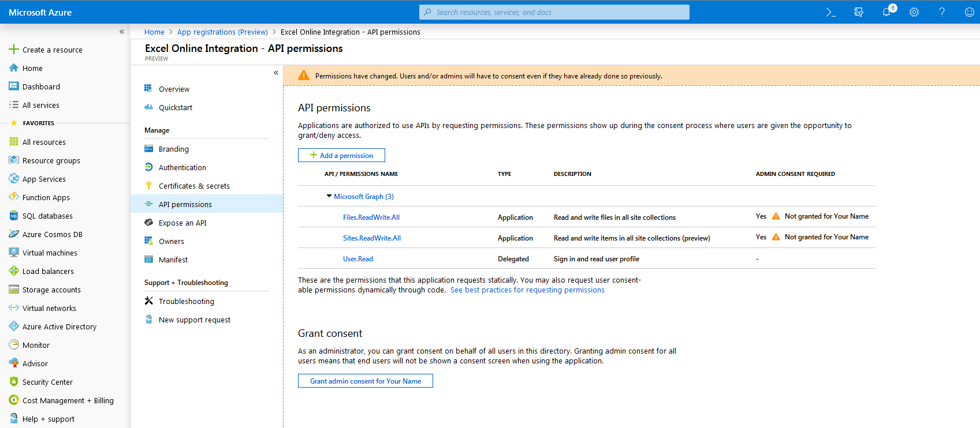
Task: Open the Sites.ReadWrite.All permission link
Action: pos(371,238)
